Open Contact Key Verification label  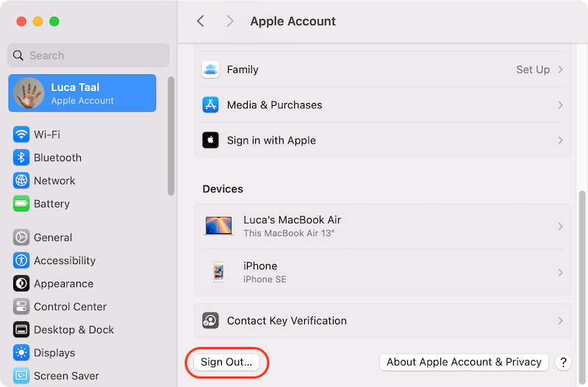pyautogui.click(x=287, y=321)
